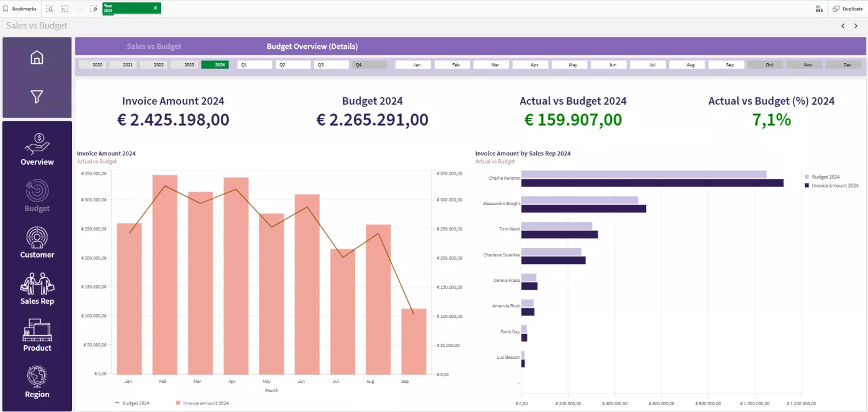This screenshot has height=412, width=868.
Task: Open the Filter pane icon in the sidebar
Action: pyautogui.click(x=37, y=97)
